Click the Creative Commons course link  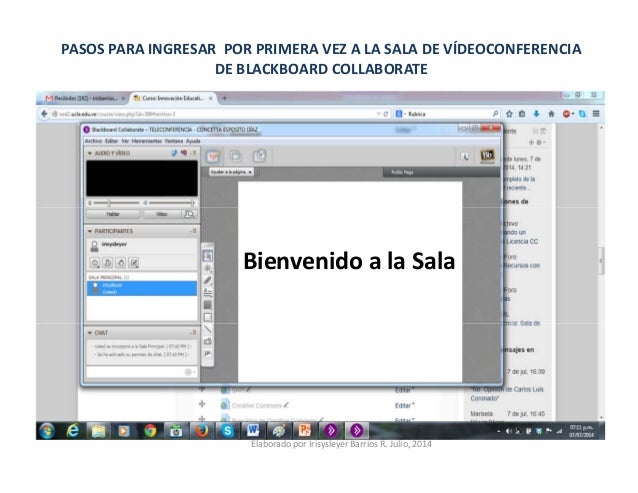tap(256, 406)
